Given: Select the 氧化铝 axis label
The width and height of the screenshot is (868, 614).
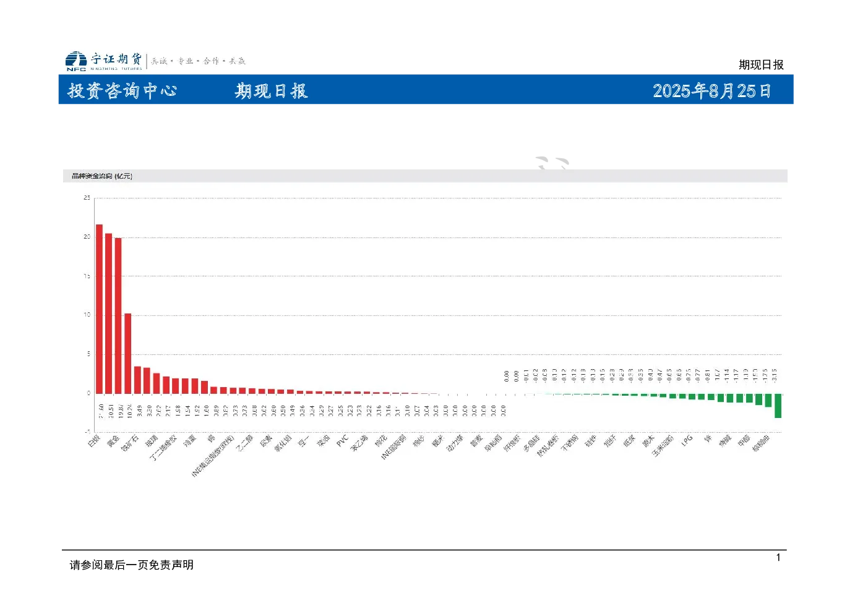Looking at the screenshot, I should tap(283, 443).
